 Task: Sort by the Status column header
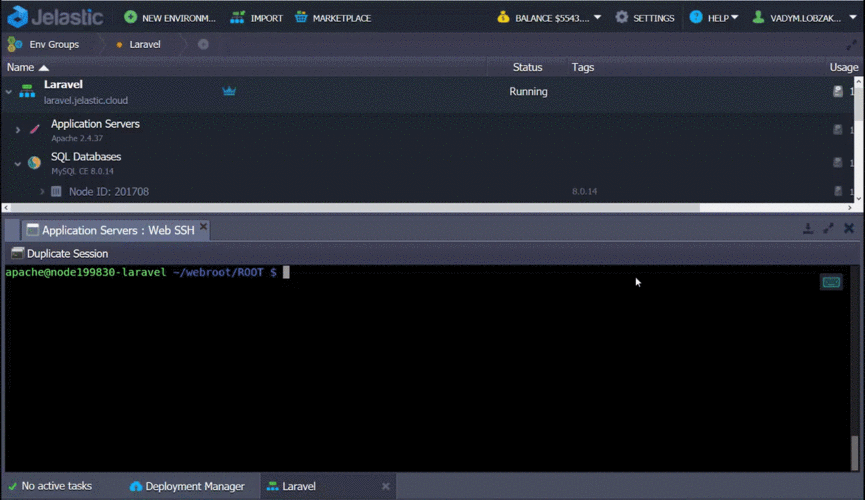click(527, 67)
